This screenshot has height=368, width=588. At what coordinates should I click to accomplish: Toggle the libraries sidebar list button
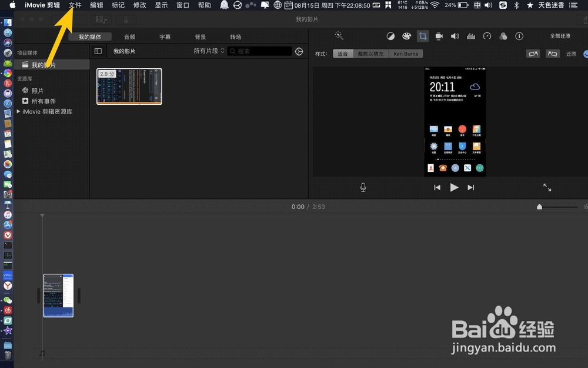pos(98,51)
